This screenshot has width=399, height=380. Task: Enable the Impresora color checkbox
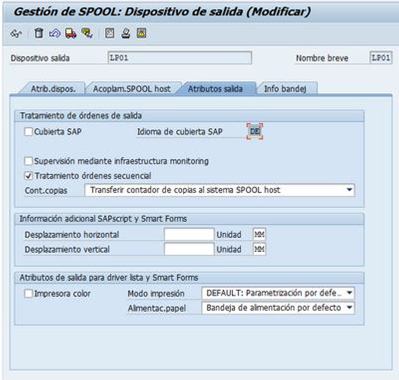coord(28,294)
